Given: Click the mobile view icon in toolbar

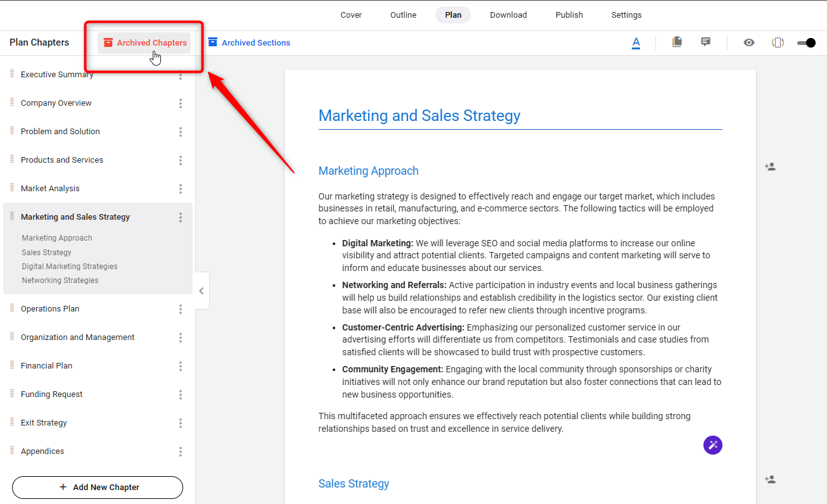Looking at the screenshot, I should [778, 43].
